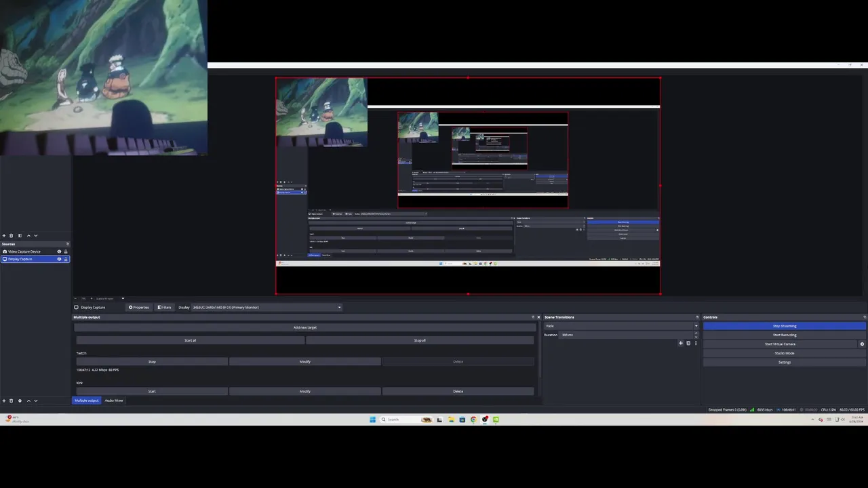Viewport: 868px width, 488px height.
Task: Modify the Kick target
Action: 305,391
